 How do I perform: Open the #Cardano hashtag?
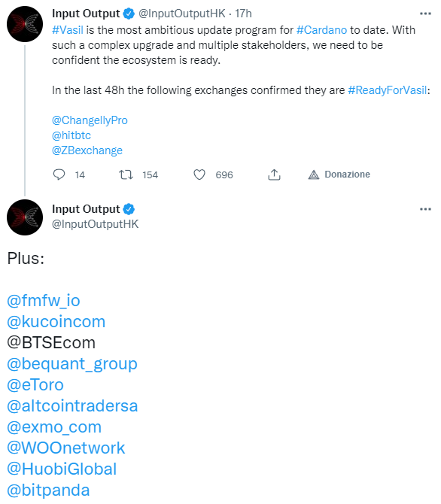[321, 30]
